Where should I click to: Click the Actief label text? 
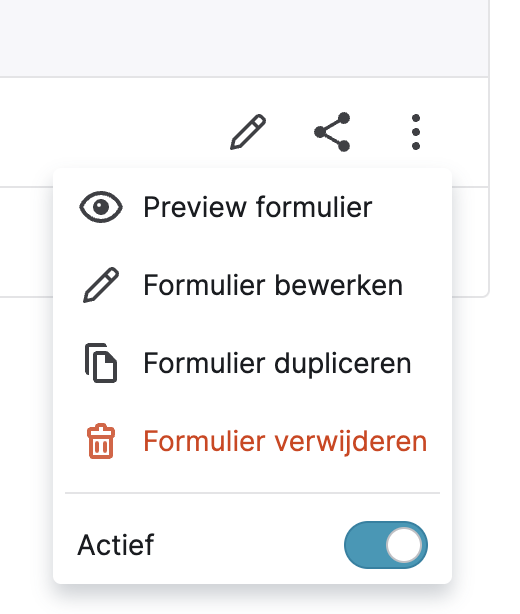tap(116, 545)
